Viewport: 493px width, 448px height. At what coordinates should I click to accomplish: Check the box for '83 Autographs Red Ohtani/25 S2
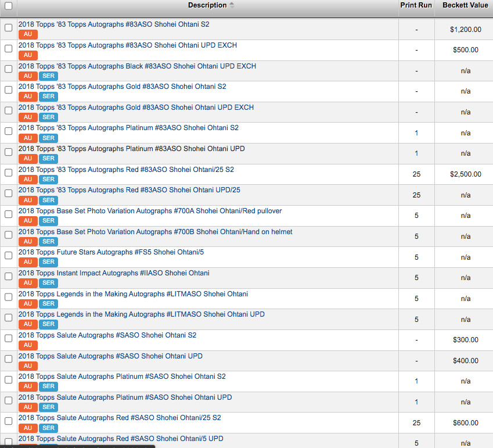coord(9,173)
